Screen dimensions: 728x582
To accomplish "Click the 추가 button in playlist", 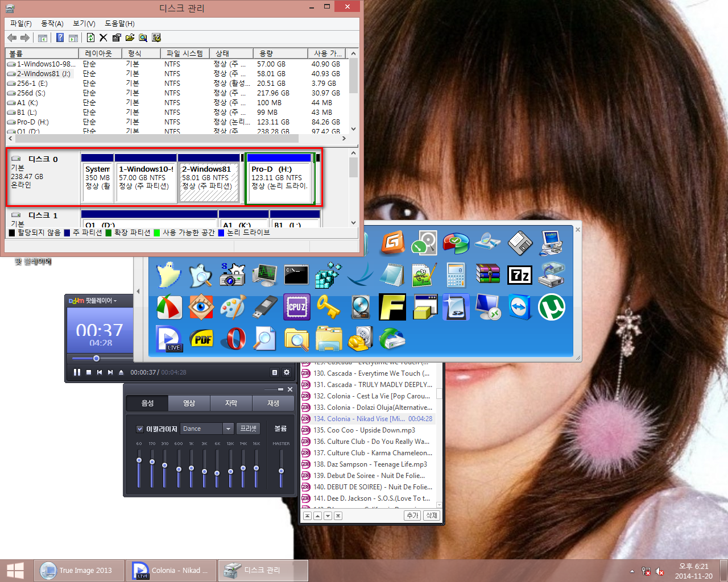I will [412, 516].
